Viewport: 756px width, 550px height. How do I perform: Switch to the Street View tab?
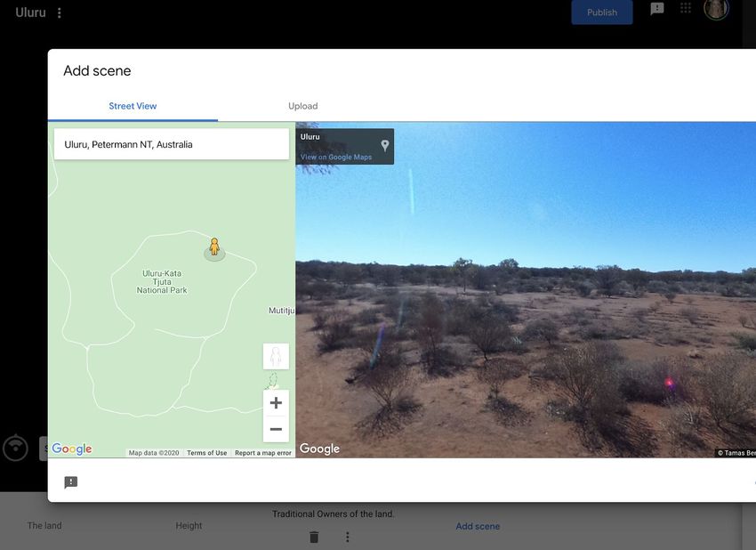coord(133,106)
